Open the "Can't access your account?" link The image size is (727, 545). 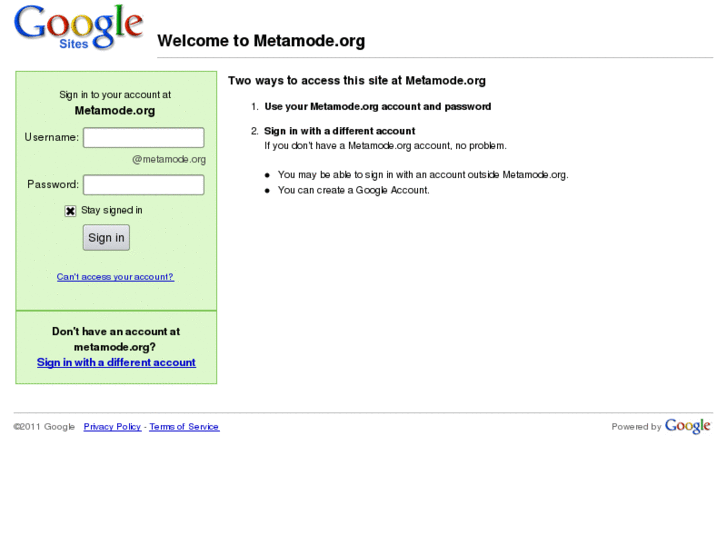[115, 277]
